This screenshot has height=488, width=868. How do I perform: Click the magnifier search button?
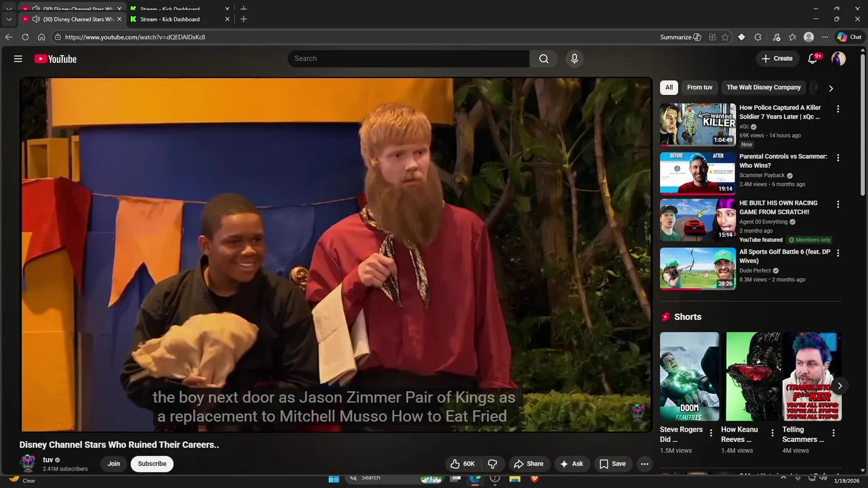point(544,59)
